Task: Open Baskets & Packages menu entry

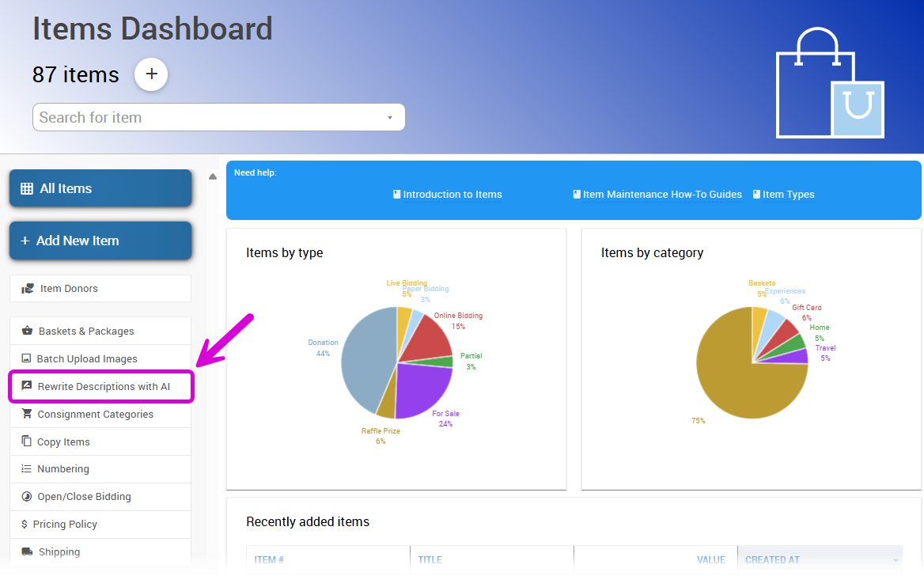Action: click(100, 331)
